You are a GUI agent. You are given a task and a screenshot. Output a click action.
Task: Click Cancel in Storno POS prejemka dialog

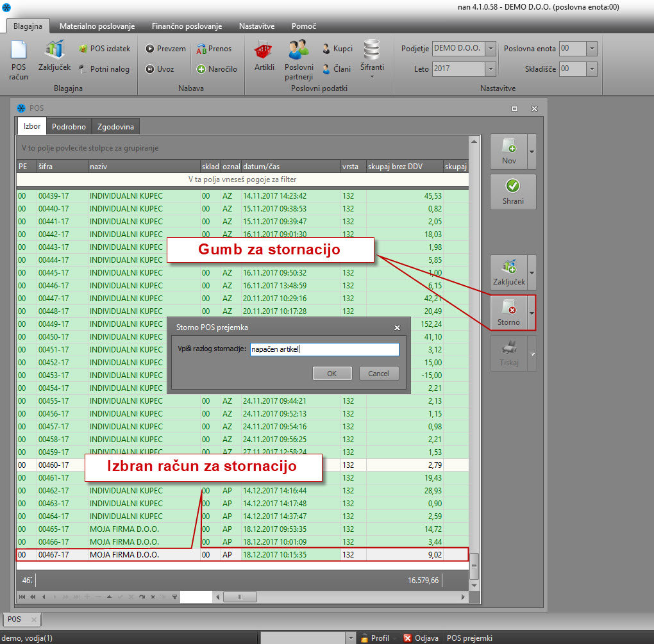378,374
